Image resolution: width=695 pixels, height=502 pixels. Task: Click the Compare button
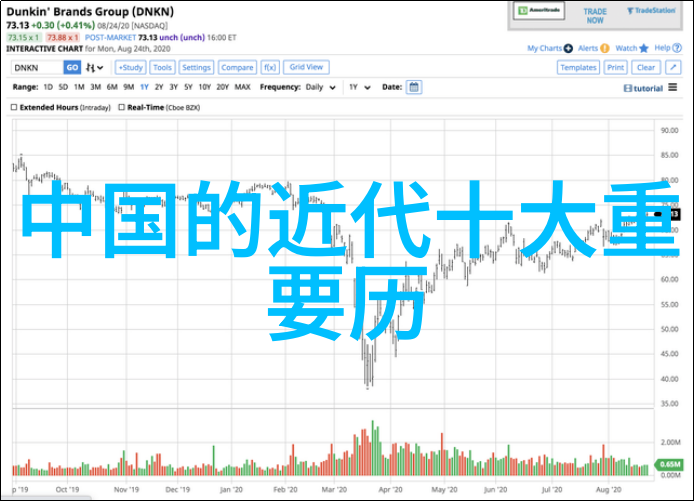coord(237,68)
